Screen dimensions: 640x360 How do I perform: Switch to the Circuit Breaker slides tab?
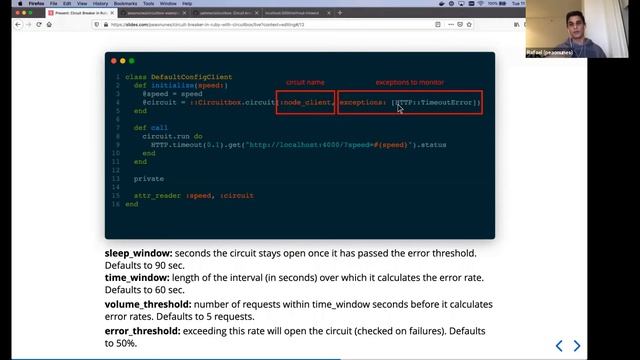tap(82, 13)
